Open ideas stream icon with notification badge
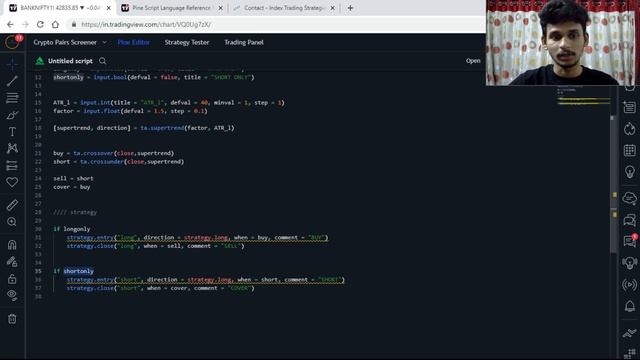The image size is (640, 360). (x=629, y=241)
